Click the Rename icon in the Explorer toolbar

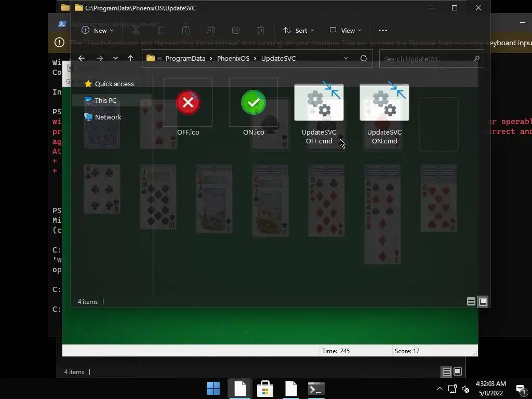point(211,31)
